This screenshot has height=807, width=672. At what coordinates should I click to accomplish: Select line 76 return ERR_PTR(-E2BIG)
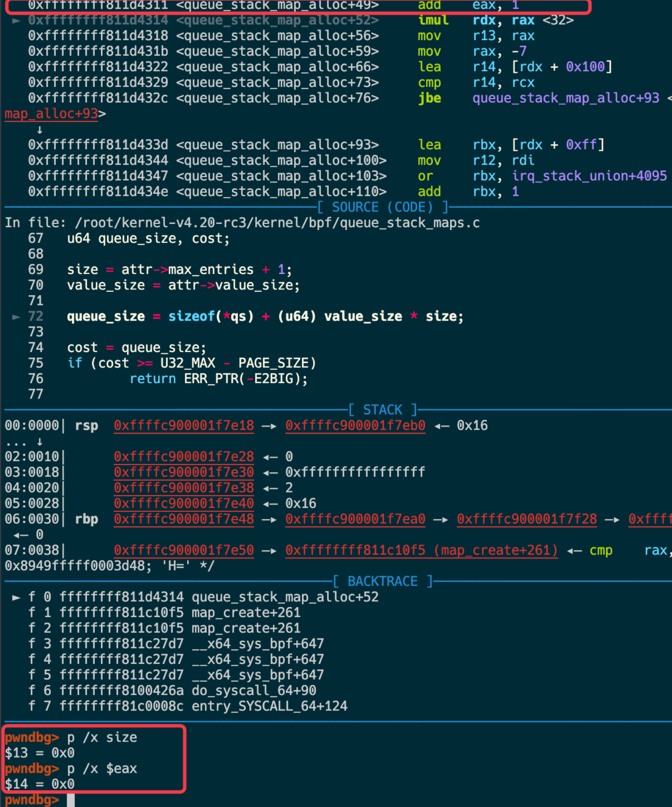[168, 379]
